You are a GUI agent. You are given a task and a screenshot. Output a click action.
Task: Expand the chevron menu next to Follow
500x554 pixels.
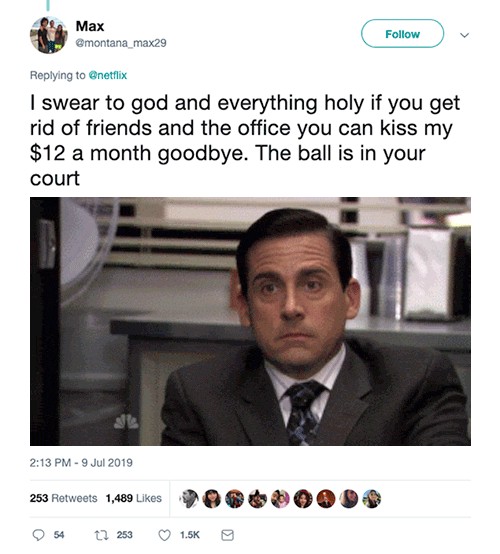coord(464,35)
